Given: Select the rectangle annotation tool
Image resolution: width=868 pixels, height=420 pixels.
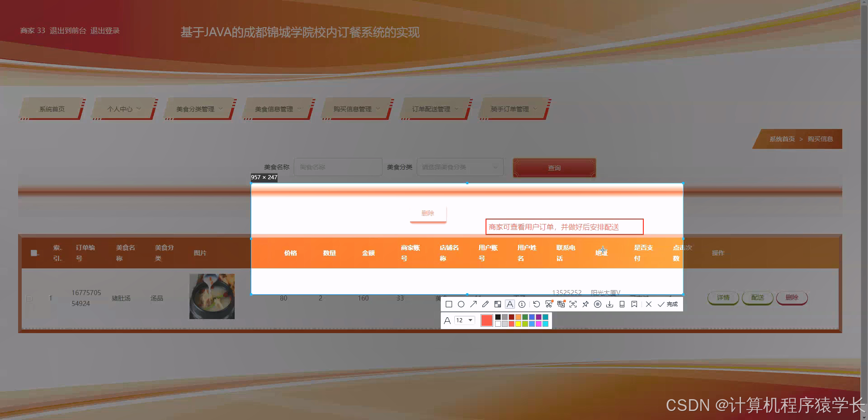Looking at the screenshot, I should pyautogui.click(x=449, y=304).
